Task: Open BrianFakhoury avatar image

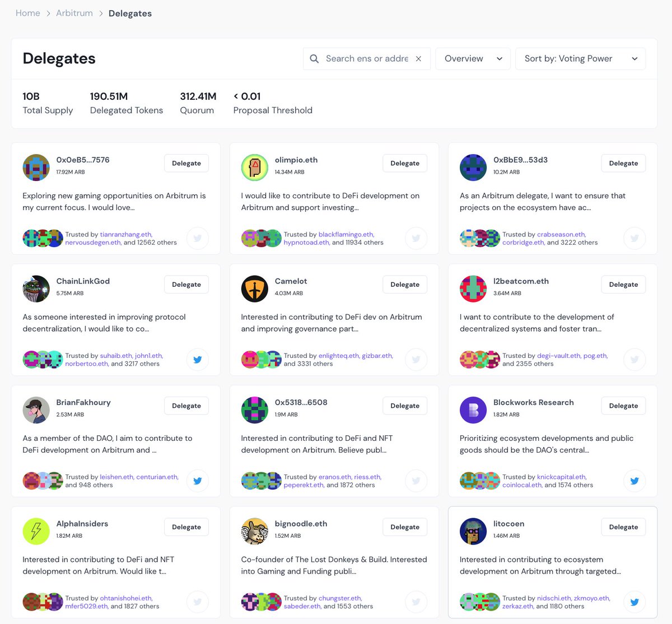Action: click(36, 410)
